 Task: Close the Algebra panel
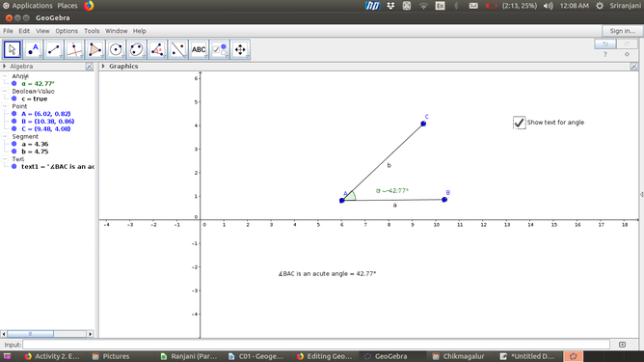pyautogui.click(x=89, y=67)
